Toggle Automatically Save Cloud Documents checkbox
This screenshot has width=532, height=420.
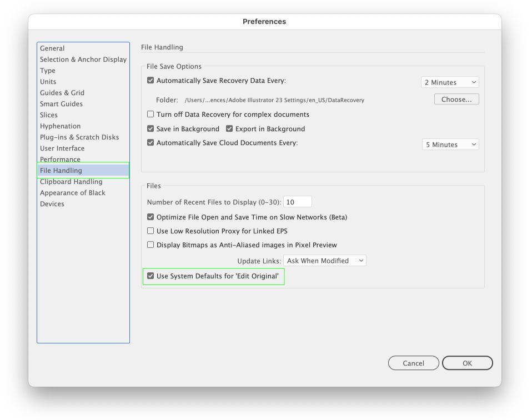150,143
